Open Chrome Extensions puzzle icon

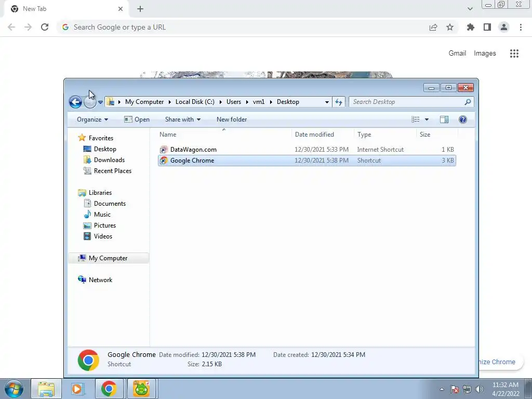[470, 27]
